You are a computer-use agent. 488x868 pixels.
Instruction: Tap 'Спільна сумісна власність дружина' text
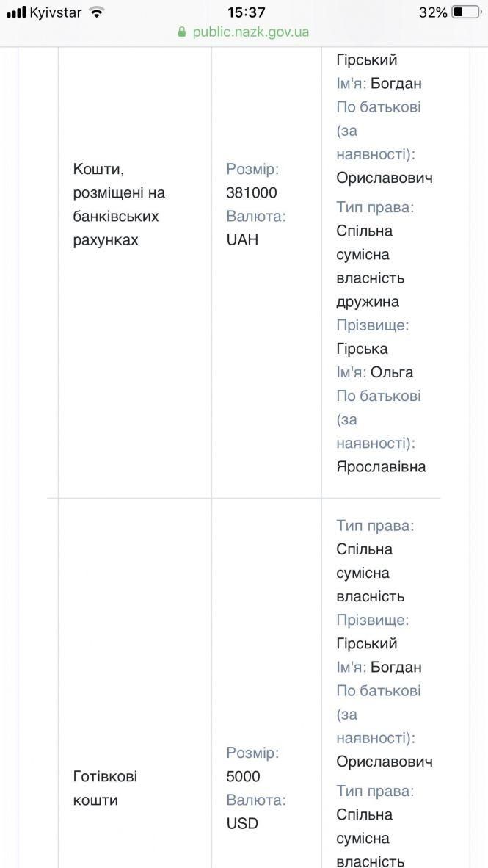click(371, 266)
